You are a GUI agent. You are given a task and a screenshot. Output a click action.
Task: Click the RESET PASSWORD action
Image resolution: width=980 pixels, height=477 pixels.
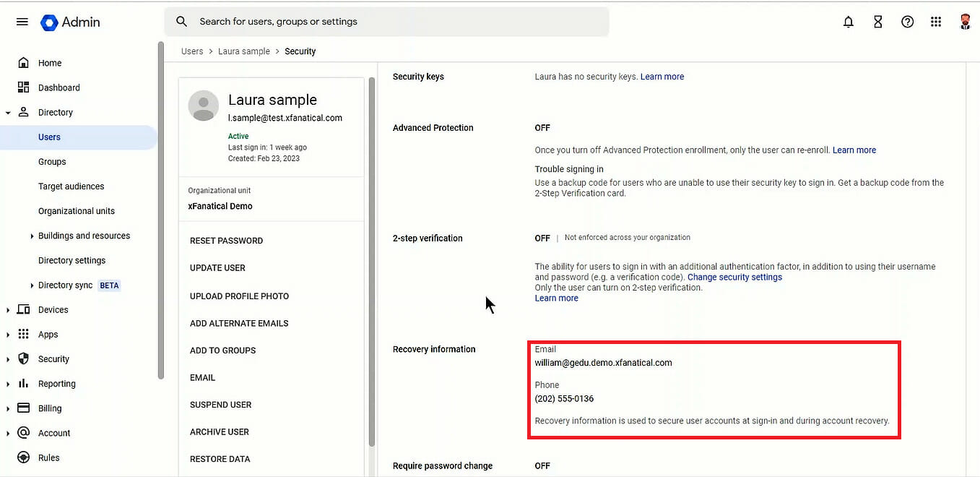226,241
